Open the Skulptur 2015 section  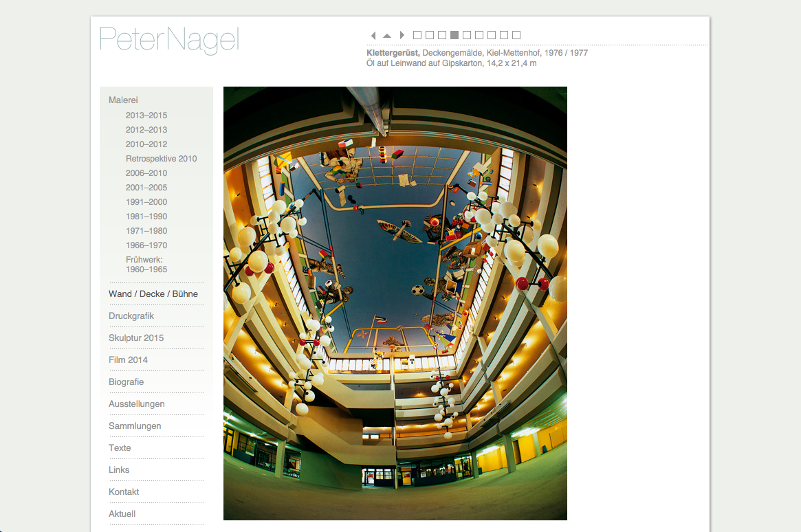click(x=136, y=338)
